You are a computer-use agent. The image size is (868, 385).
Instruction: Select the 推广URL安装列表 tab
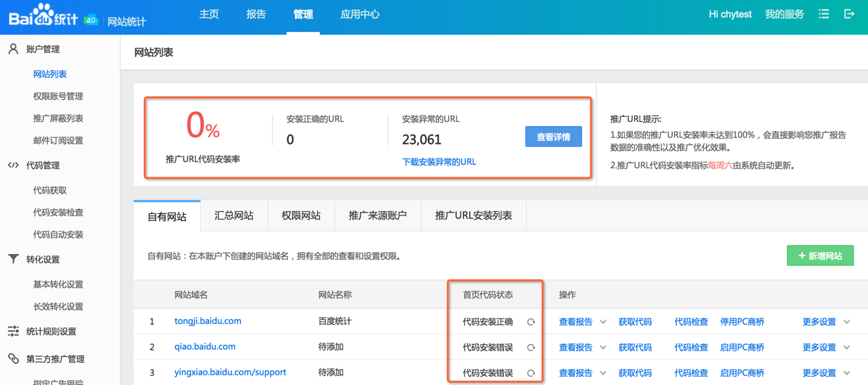[473, 216]
